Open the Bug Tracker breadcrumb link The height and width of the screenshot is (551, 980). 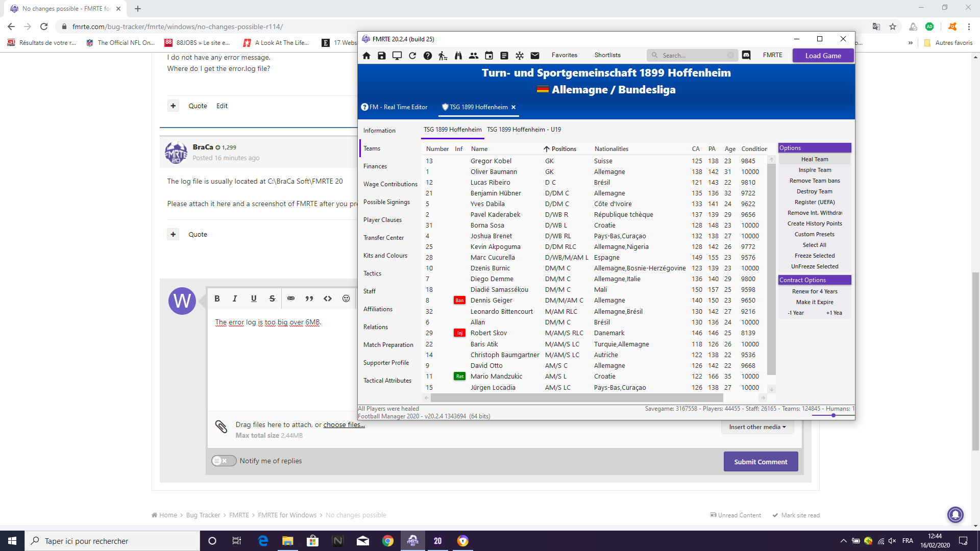[x=203, y=515]
